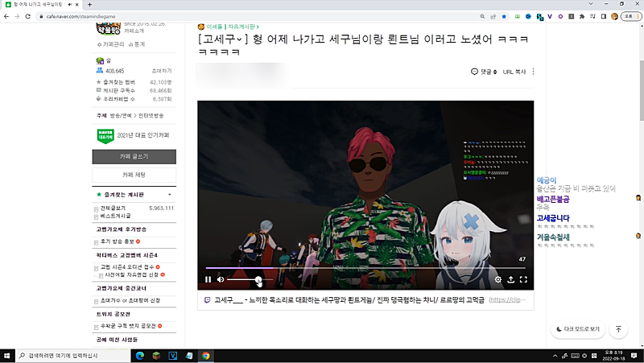Open the 댓글 0 comments link
The image size is (644, 363).
click(484, 72)
